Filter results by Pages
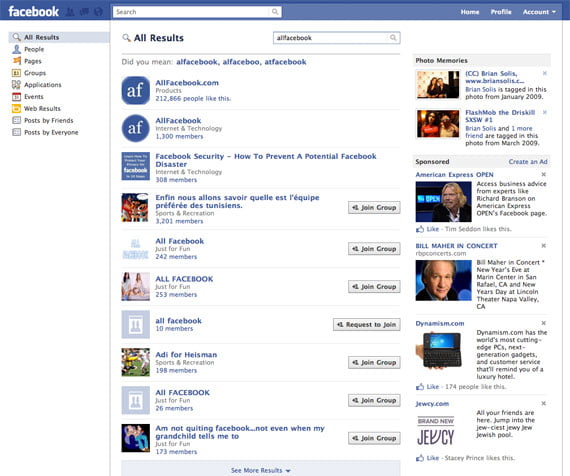This screenshot has width=570, height=476. coord(33,61)
